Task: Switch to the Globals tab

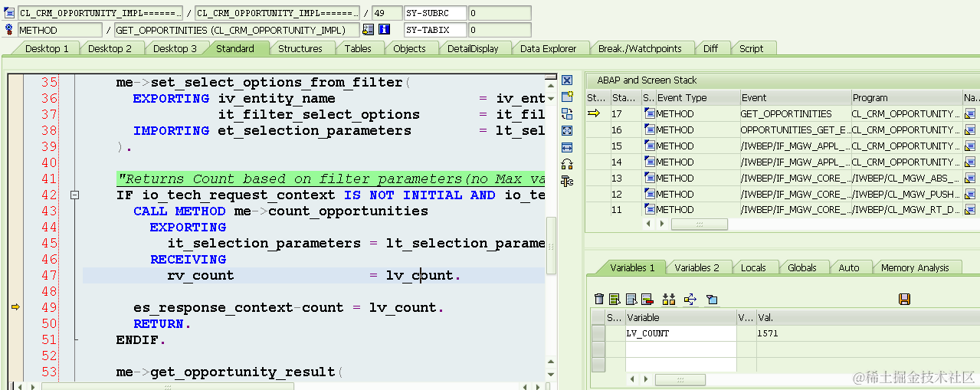Action: coord(802,267)
